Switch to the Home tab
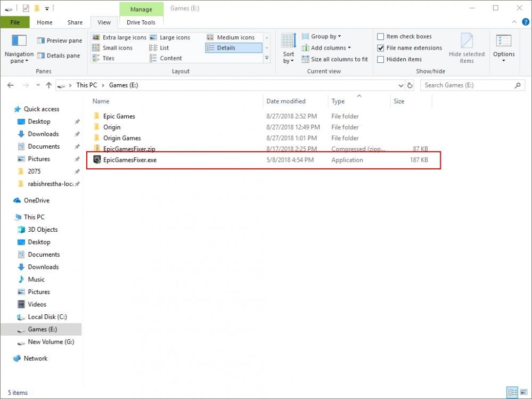 click(x=44, y=22)
